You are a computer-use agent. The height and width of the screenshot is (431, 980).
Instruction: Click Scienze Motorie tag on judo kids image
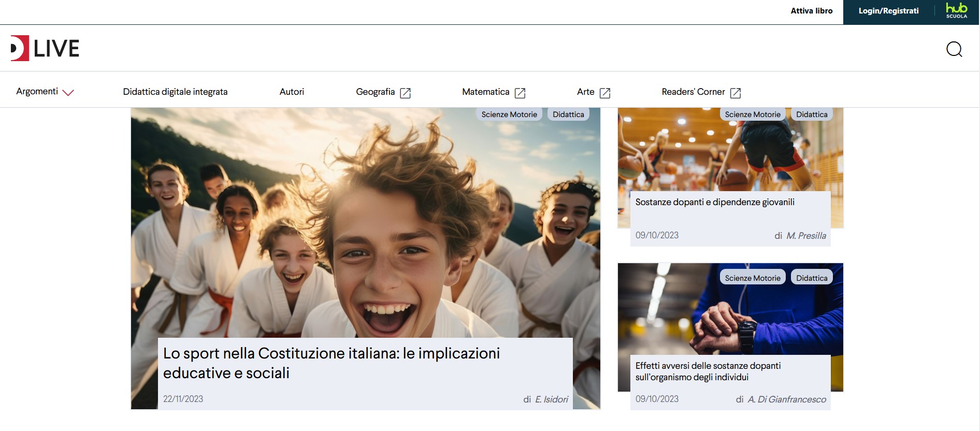(509, 114)
